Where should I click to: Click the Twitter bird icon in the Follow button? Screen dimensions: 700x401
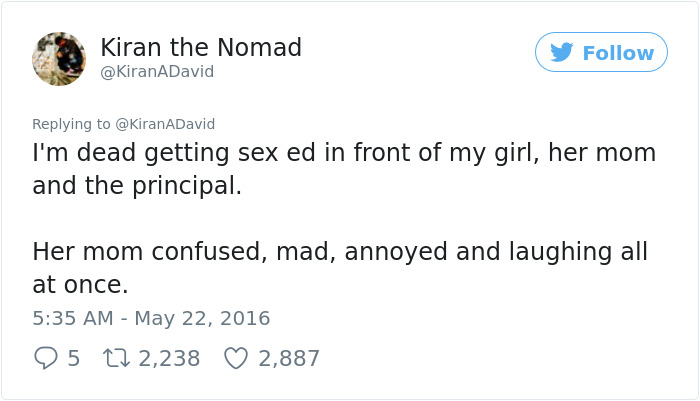point(562,52)
